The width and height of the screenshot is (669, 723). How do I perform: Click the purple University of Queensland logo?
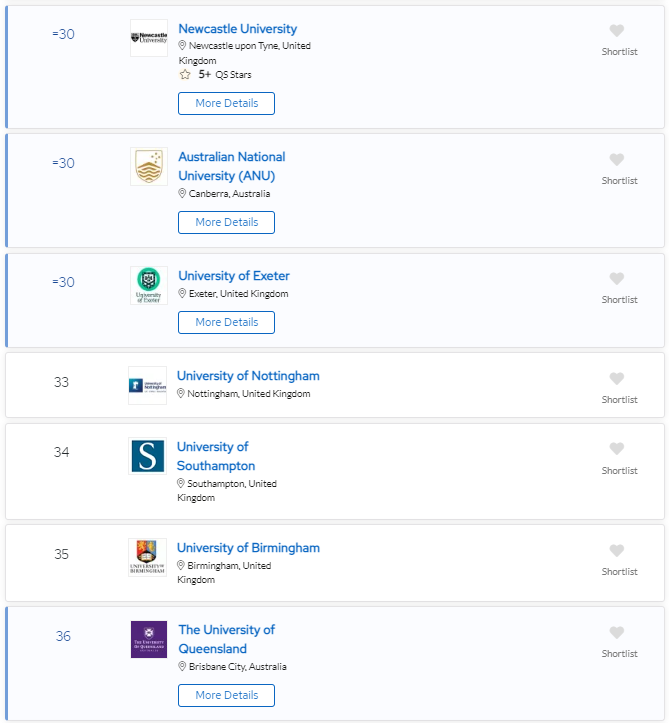point(149,639)
